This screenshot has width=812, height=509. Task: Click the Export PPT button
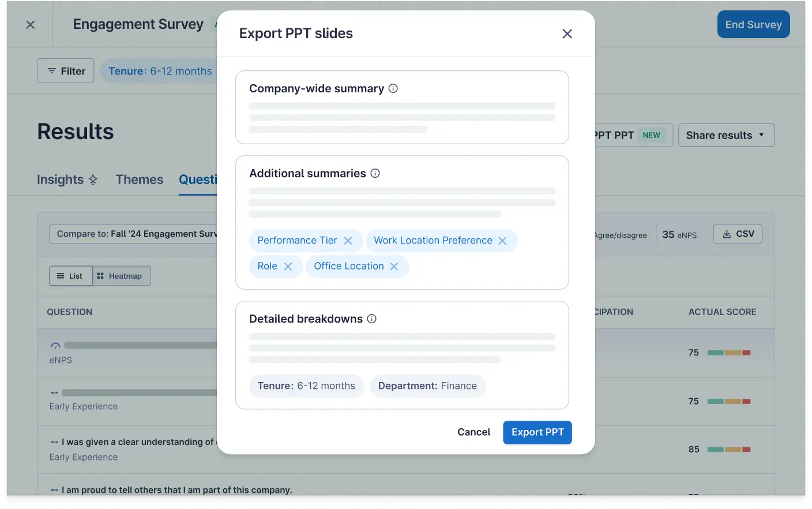click(x=537, y=432)
